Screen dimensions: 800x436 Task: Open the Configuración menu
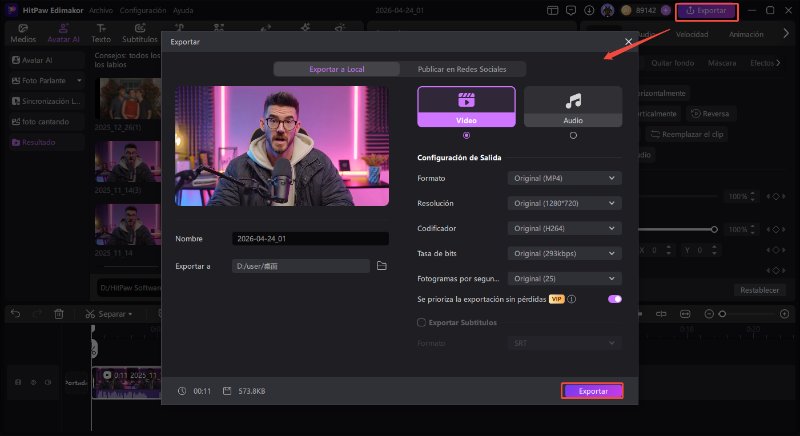click(x=143, y=10)
